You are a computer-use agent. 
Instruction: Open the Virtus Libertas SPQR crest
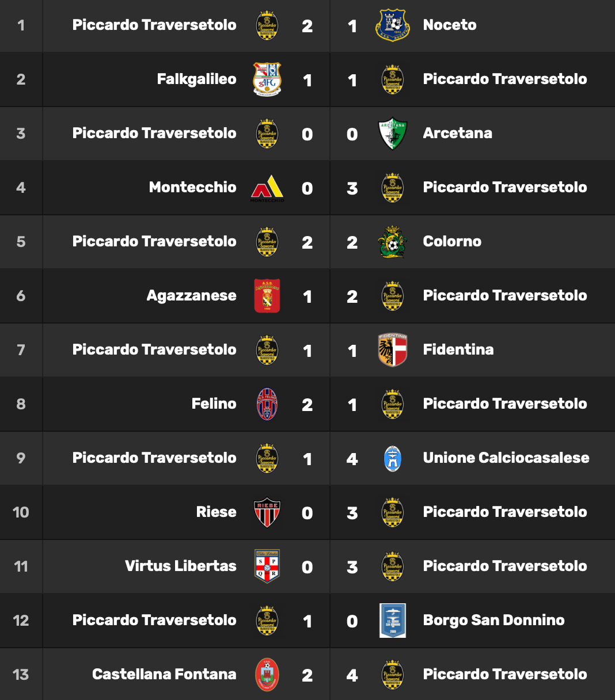[267, 566]
